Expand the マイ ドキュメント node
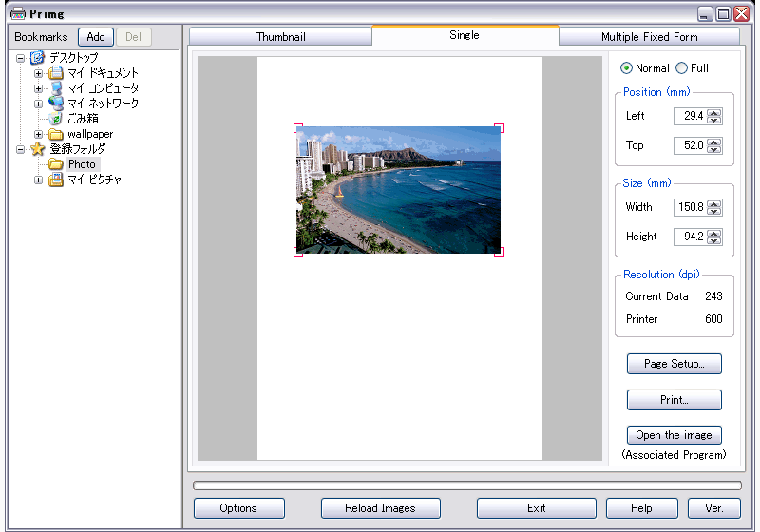 [x=38, y=74]
